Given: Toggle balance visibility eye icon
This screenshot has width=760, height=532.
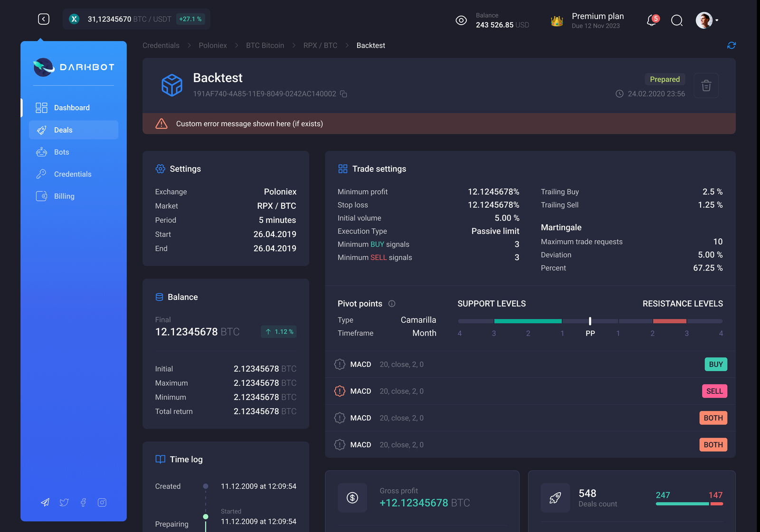Looking at the screenshot, I should (461, 20).
